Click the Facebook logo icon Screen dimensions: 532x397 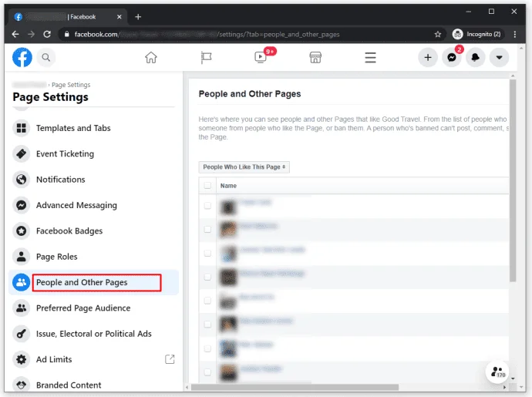(22, 57)
